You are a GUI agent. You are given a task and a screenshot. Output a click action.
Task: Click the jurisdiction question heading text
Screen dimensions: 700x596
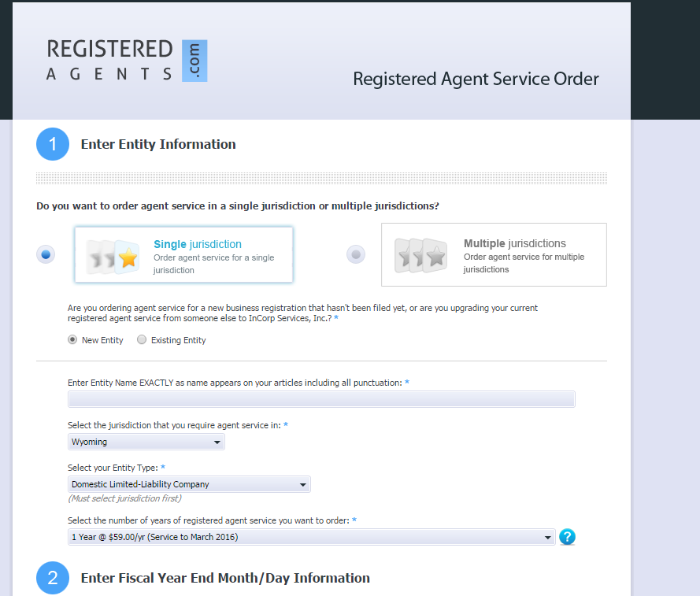tap(238, 205)
